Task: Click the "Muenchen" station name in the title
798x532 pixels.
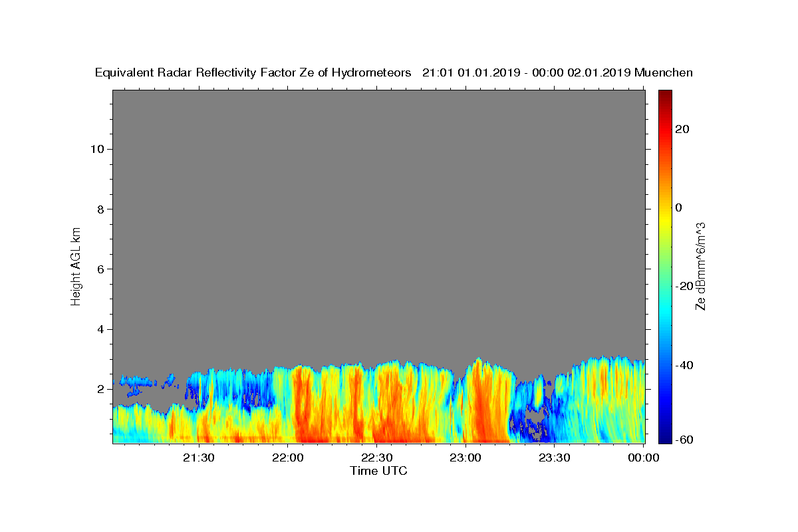Action: pyautogui.click(x=664, y=73)
